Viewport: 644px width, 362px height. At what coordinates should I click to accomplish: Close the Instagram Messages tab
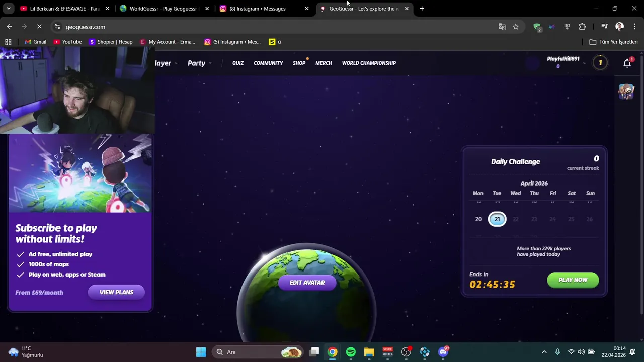click(307, 9)
